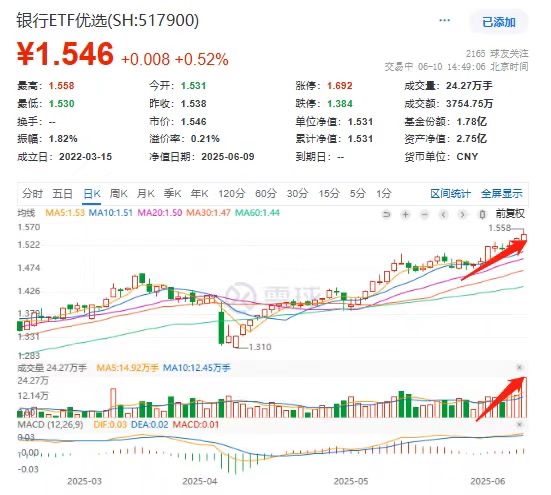This screenshot has width=551, height=495.
Task: Click the 货币单位 CNY value
Action: click(467, 157)
